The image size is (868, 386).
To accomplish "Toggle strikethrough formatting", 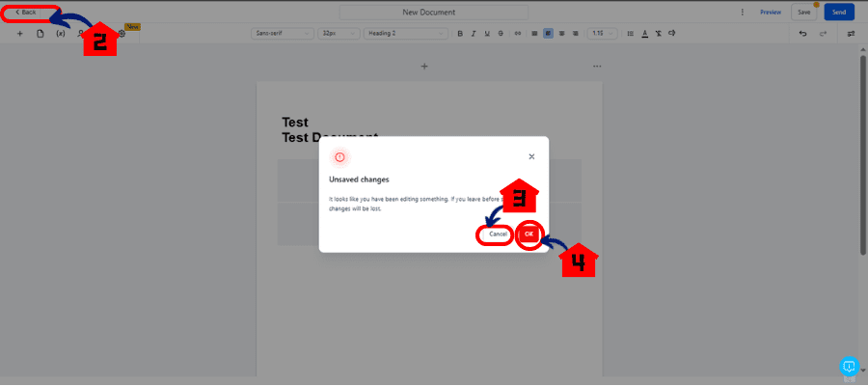I will pos(501,34).
